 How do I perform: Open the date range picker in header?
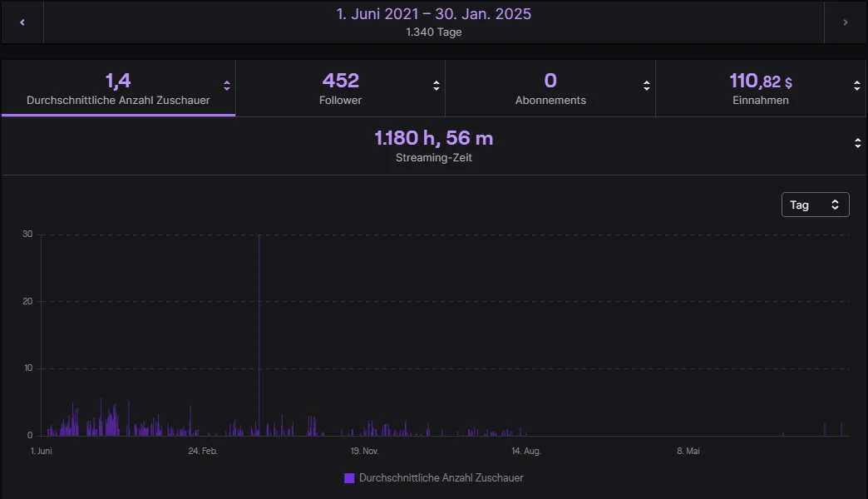[x=433, y=22]
